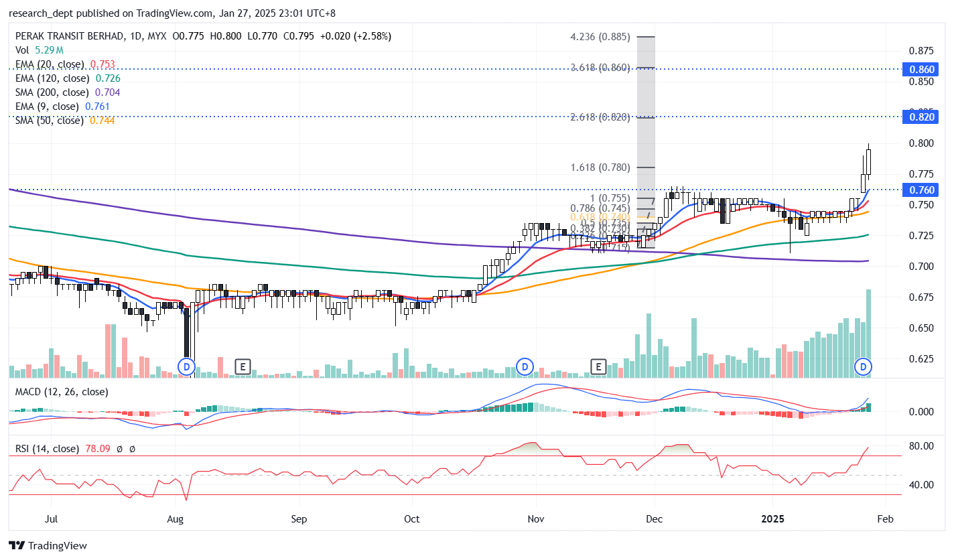Click the second ø symbol in the RSI legend

point(132,449)
